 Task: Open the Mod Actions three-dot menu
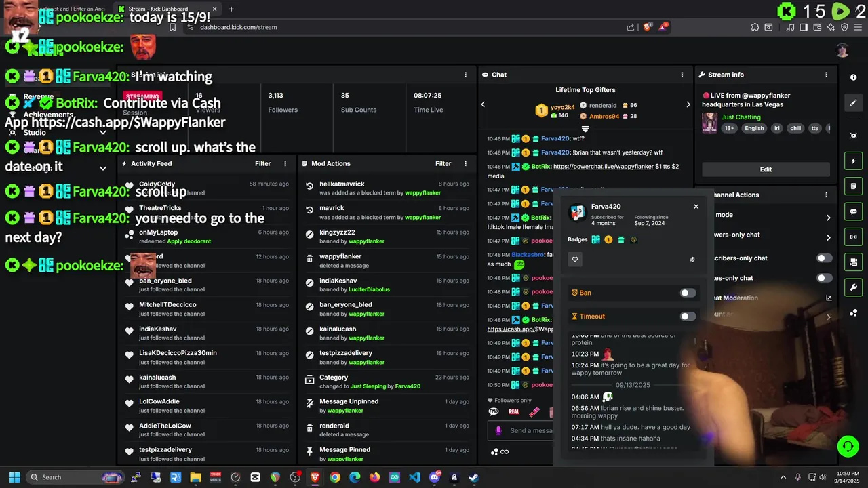tap(465, 163)
